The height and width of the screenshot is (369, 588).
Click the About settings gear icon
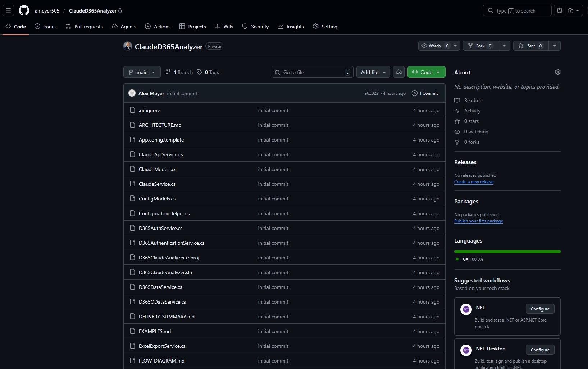click(x=557, y=72)
